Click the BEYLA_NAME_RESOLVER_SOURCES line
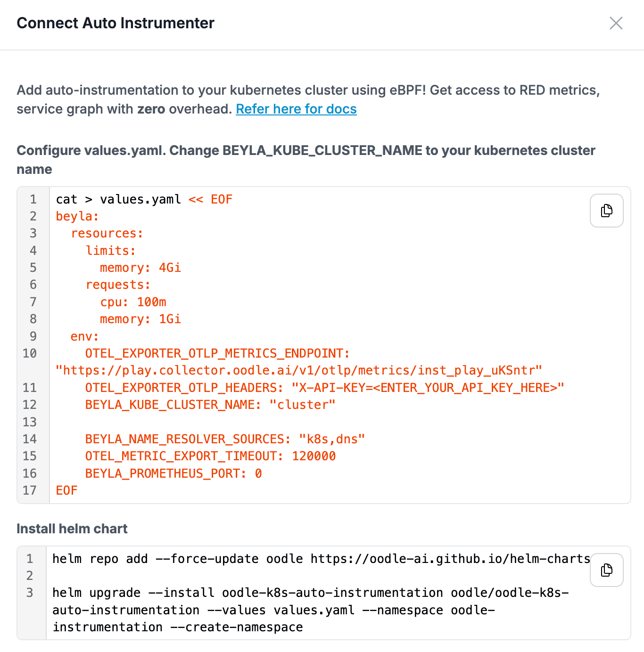 225,439
